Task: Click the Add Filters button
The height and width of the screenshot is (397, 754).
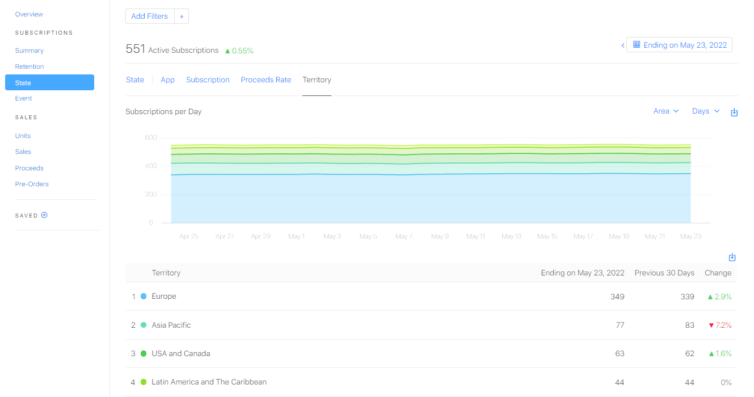Action: click(x=150, y=16)
